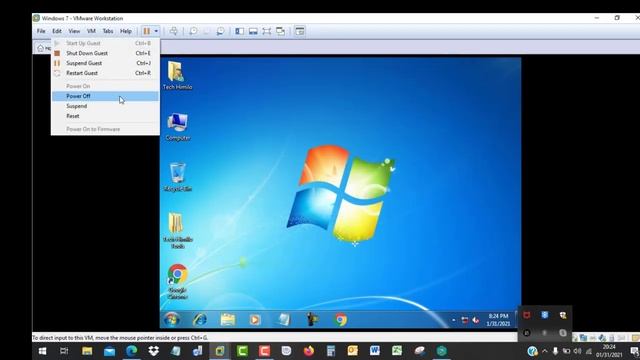Click blue shield icon in tray overflow popup
Screen dimensions: 640x360
(545, 315)
